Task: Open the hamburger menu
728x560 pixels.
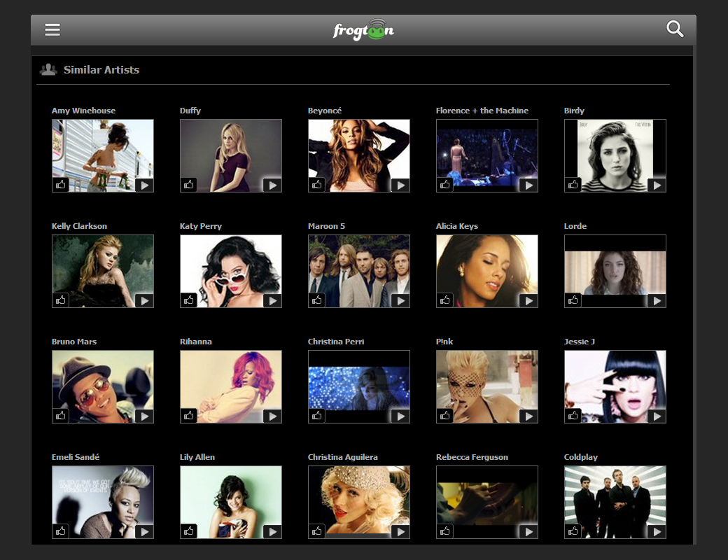Action: tap(52, 29)
